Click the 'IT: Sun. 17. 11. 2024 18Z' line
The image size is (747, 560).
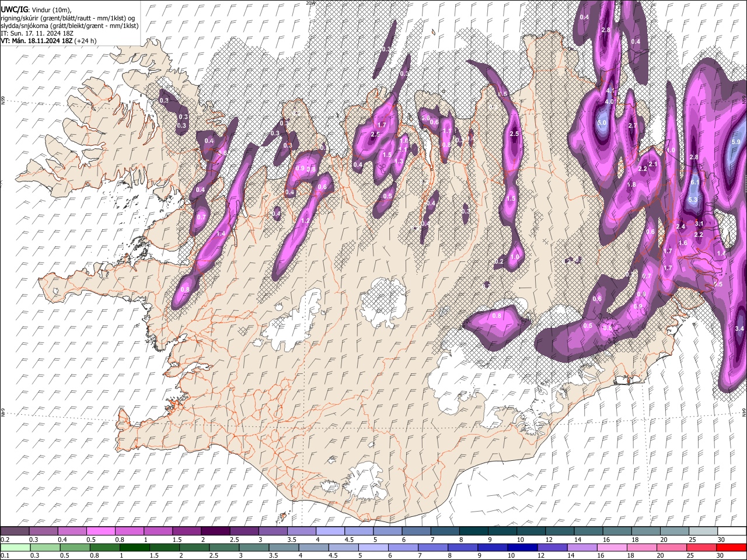point(37,33)
